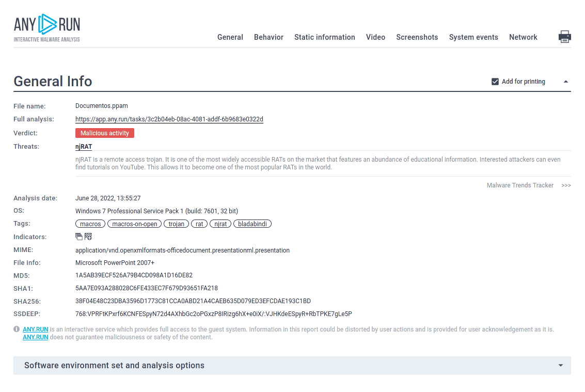The image size is (585, 392).
Task: Click the njRAT threat link
Action: tap(83, 146)
